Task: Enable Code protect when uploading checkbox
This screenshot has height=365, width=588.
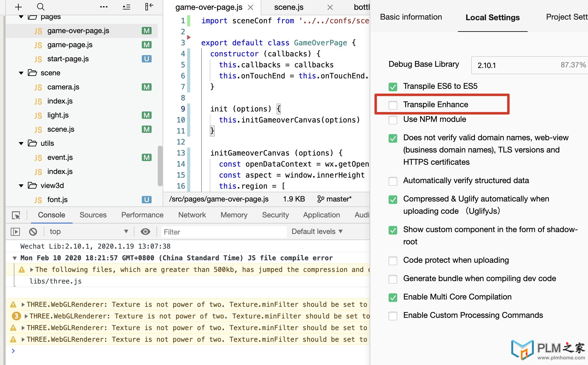Action: (393, 261)
